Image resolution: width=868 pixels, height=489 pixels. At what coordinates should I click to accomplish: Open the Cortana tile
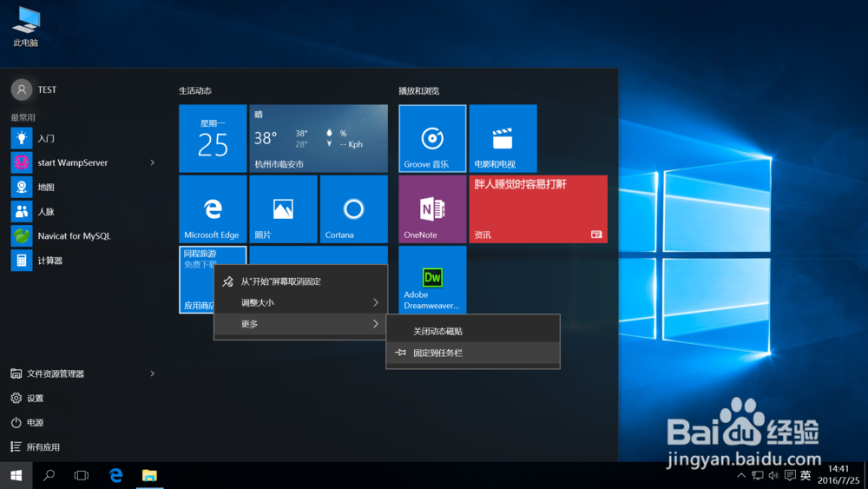[354, 209]
